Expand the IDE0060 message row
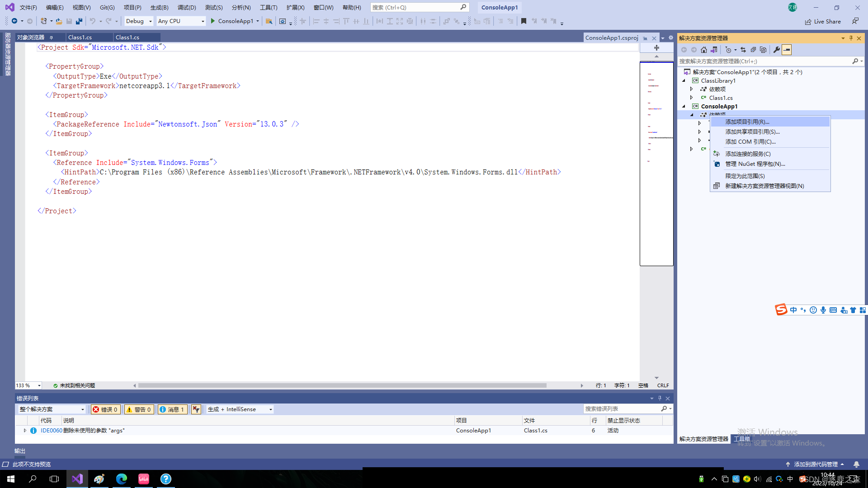 click(25, 431)
